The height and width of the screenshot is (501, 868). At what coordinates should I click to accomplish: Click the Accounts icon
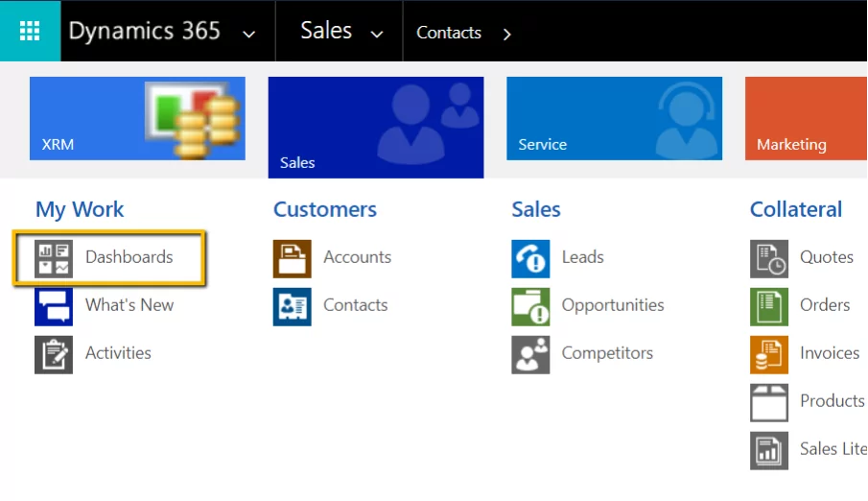(x=293, y=259)
